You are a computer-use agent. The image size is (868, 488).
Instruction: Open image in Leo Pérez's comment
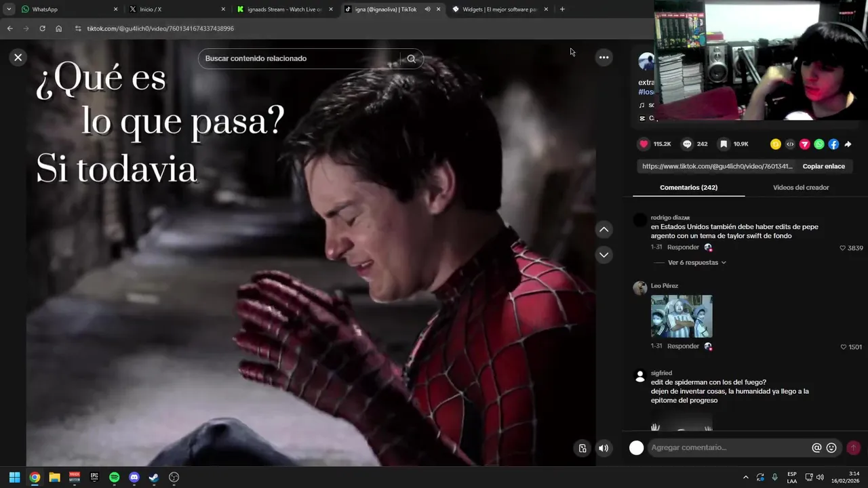[682, 316]
